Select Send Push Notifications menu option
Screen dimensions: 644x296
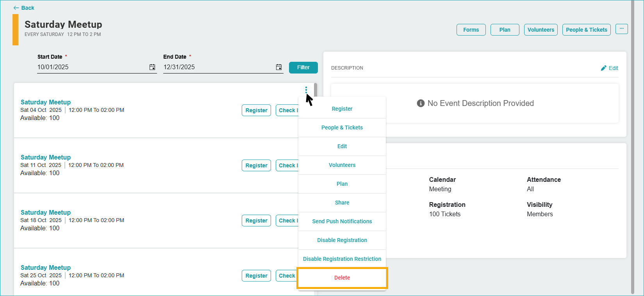tap(342, 221)
